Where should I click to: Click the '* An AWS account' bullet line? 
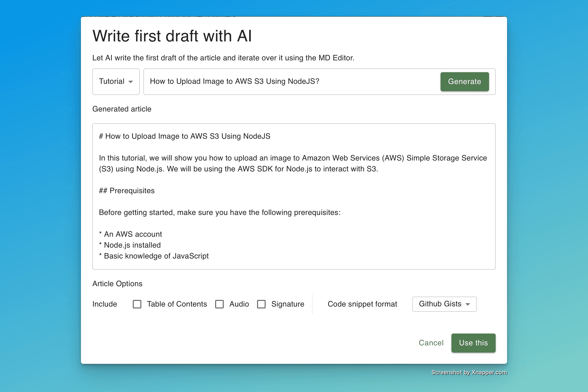[x=130, y=234]
